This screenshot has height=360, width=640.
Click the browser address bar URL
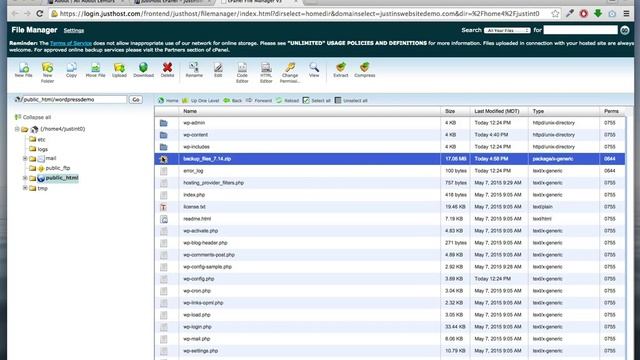pos(300,13)
